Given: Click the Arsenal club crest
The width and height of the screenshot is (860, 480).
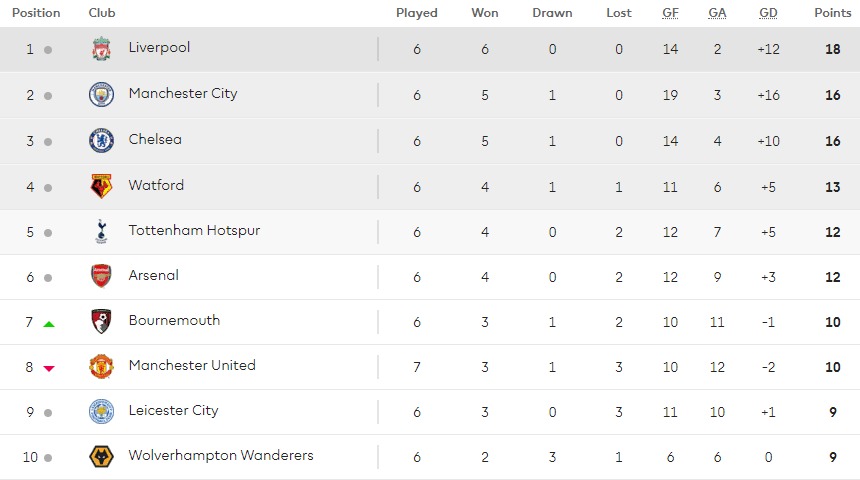Looking at the screenshot, I should 101,276.
